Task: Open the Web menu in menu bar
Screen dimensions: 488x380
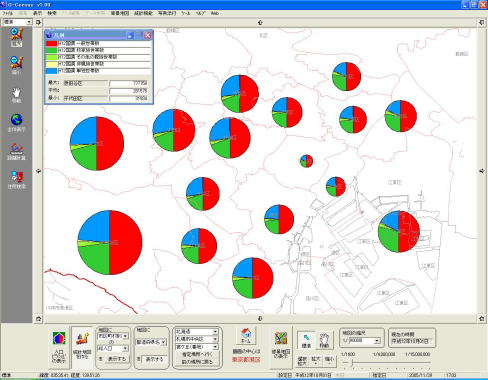Action: pos(215,13)
